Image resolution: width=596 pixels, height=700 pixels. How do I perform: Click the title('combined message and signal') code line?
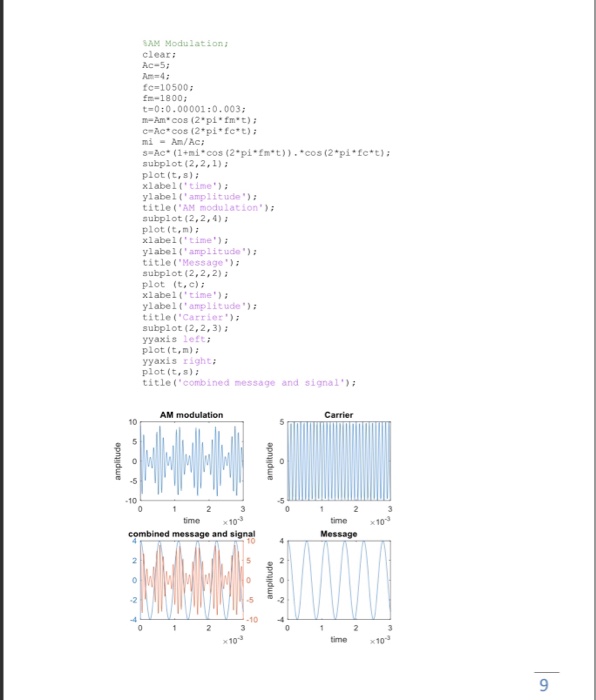tap(249, 383)
